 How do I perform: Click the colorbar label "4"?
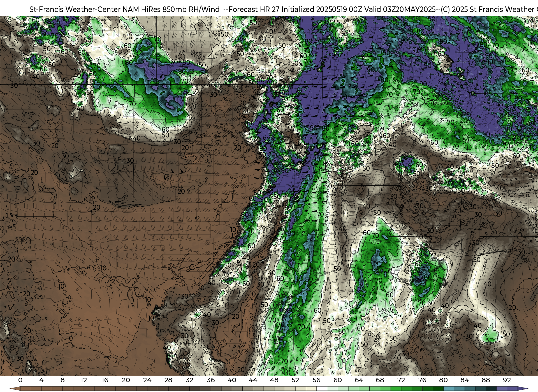41,380
